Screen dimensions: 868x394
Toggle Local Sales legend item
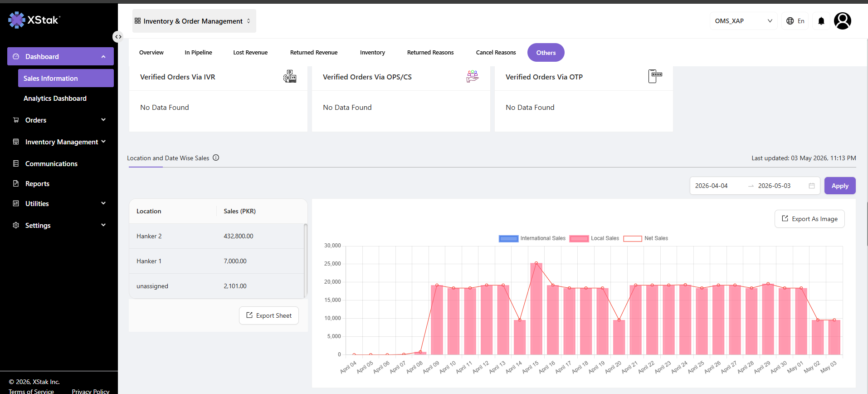click(594, 238)
